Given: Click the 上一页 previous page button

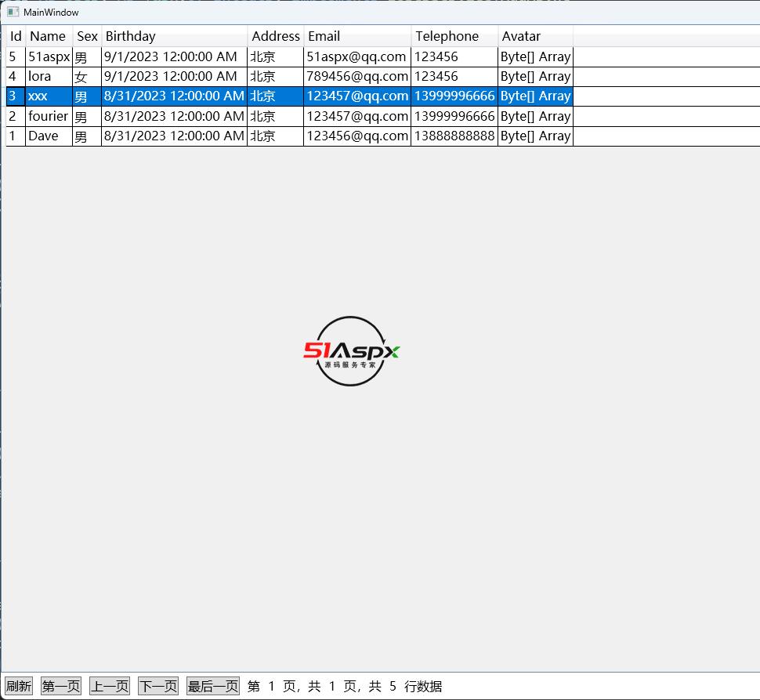Looking at the screenshot, I should [109, 686].
